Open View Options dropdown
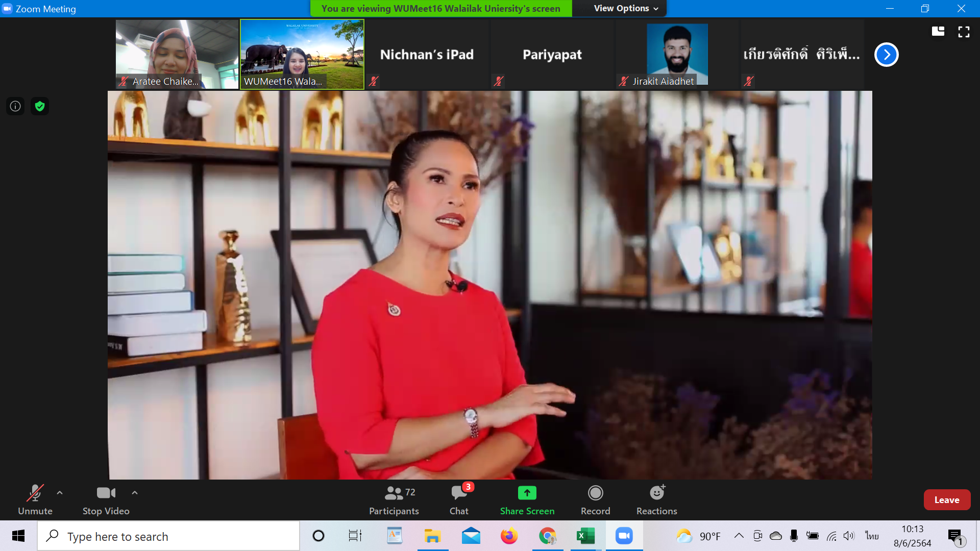This screenshot has width=980, height=551. [626, 8]
